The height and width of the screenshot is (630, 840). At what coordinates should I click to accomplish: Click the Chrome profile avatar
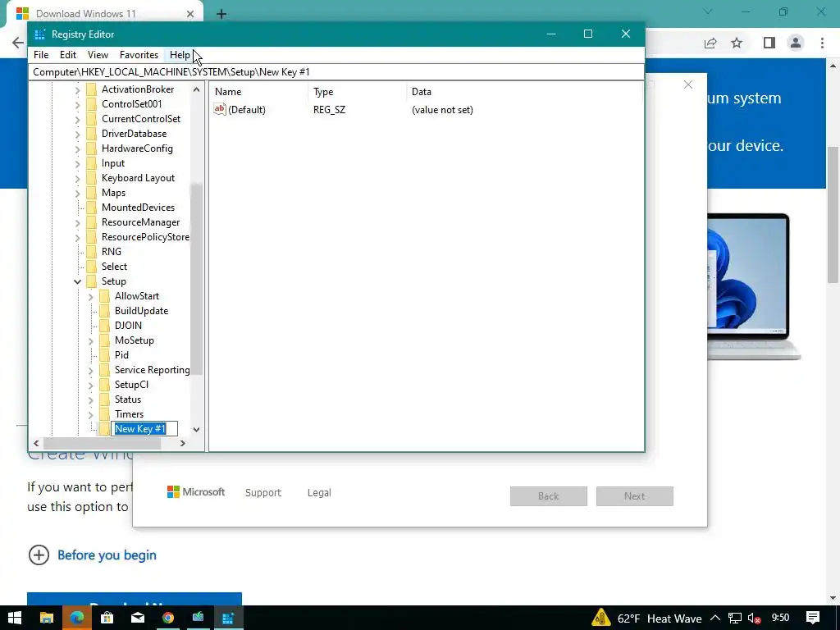(x=796, y=43)
